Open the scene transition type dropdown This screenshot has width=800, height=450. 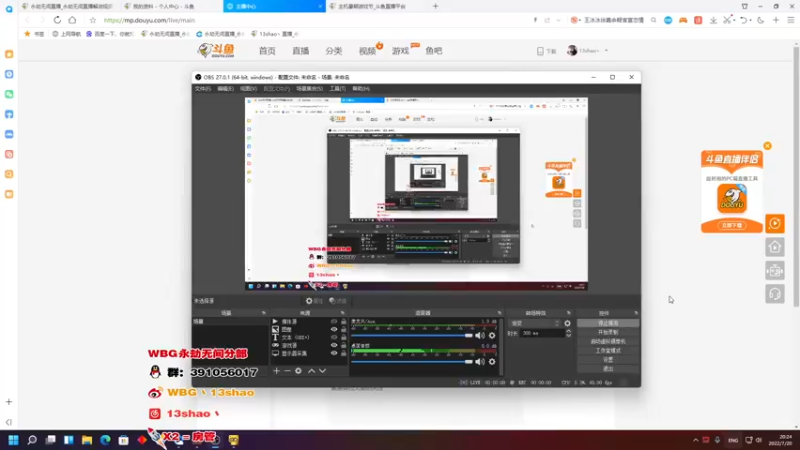click(x=535, y=323)
